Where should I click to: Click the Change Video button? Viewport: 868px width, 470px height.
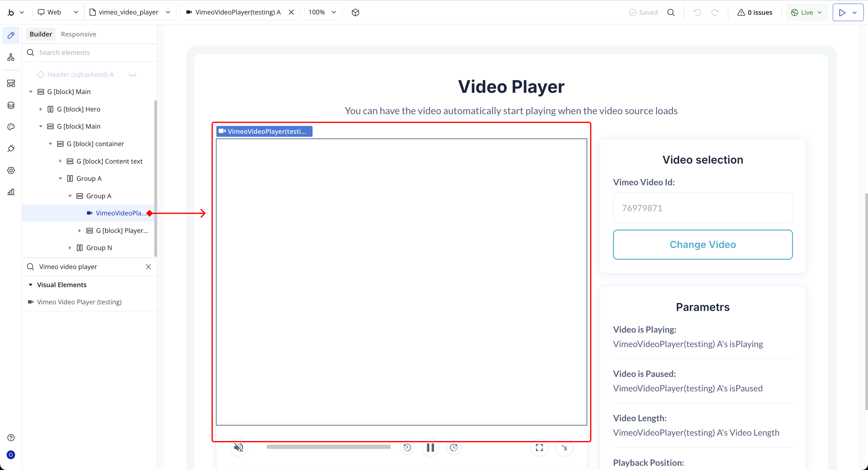click(703, 245)
